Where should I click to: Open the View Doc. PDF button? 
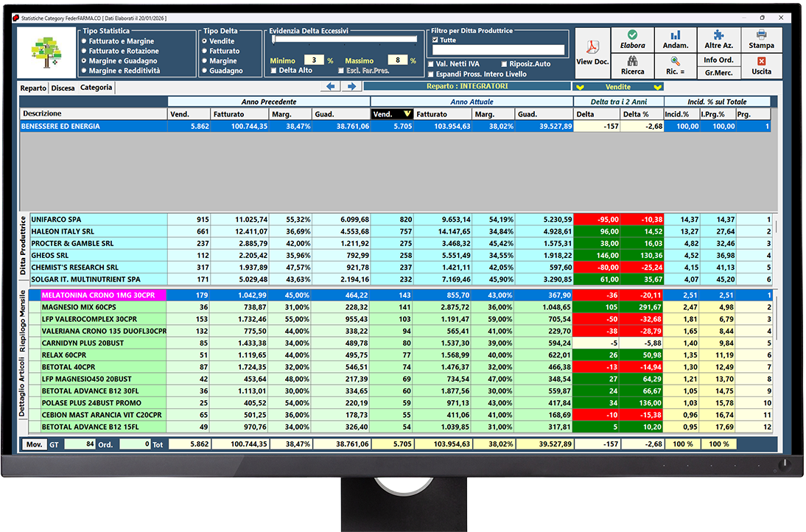tap(592, 49)
